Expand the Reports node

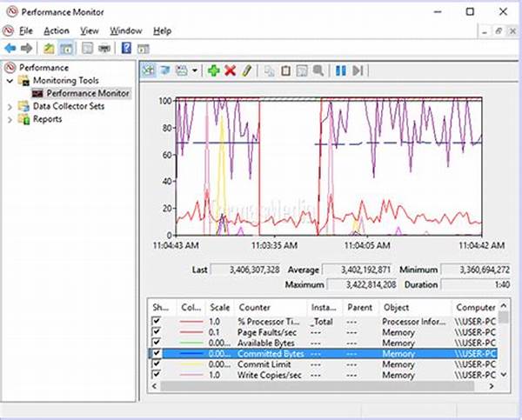10,119
